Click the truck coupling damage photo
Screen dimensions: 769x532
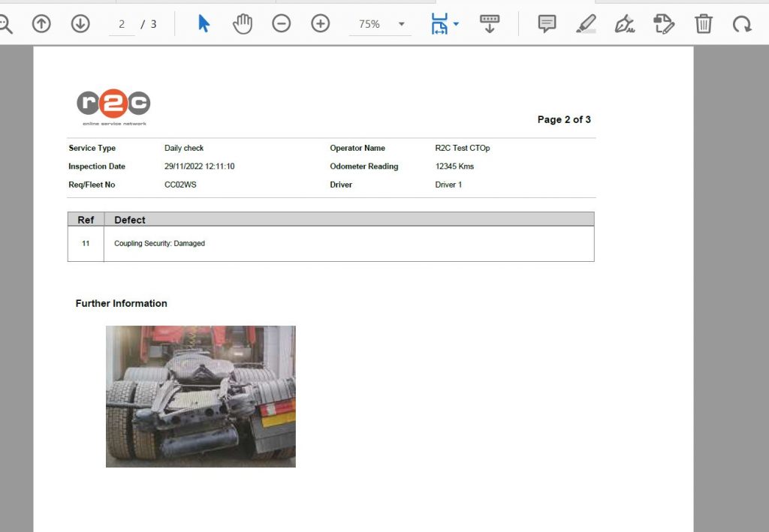(200, 395)
